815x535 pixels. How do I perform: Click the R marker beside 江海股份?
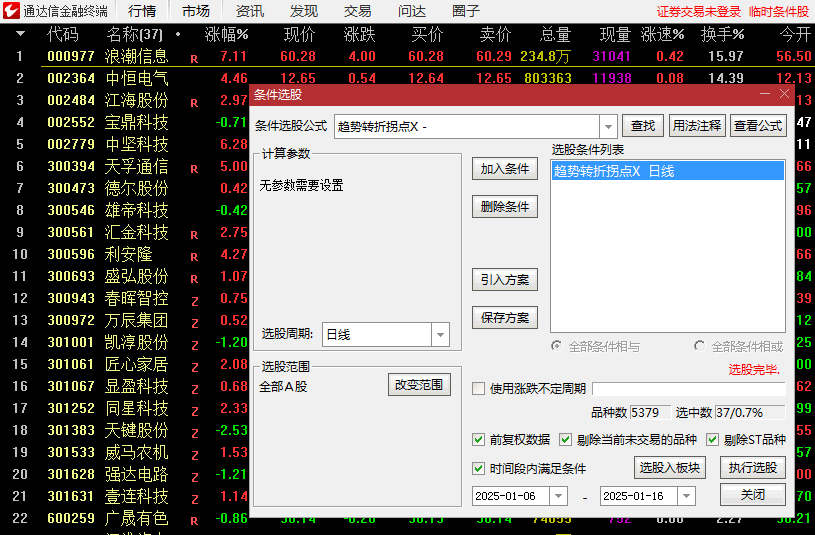194,102
